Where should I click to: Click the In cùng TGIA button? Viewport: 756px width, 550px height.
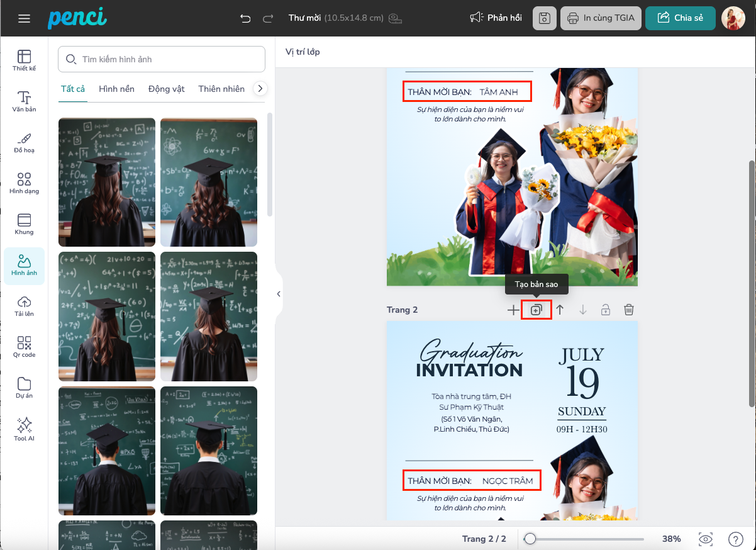point(600,18)
